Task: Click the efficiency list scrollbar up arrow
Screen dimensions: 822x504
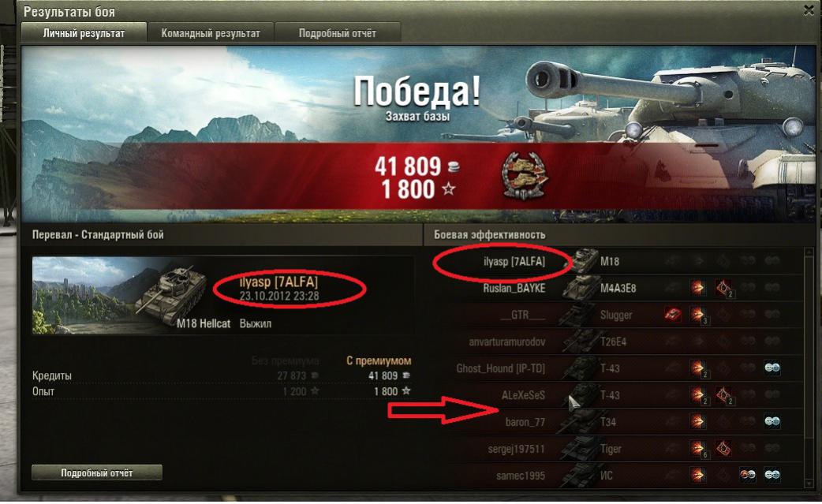Action: [809, 253]
